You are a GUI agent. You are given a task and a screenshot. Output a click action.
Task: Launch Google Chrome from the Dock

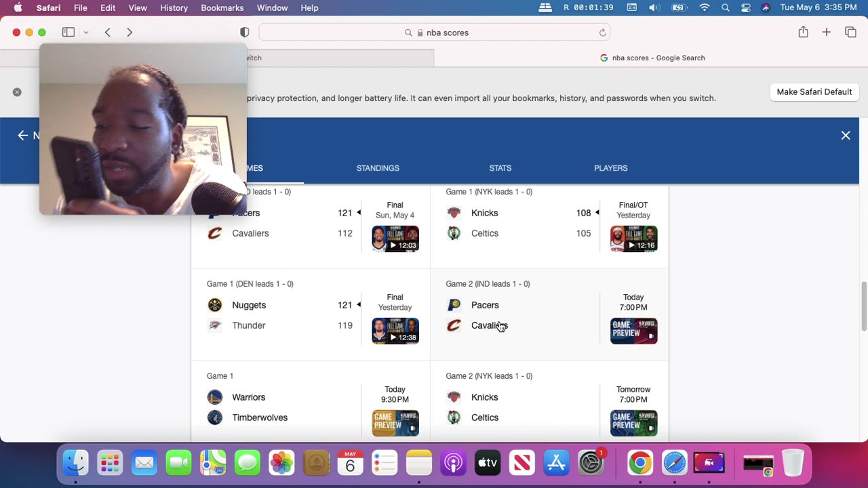click(640, 464)
